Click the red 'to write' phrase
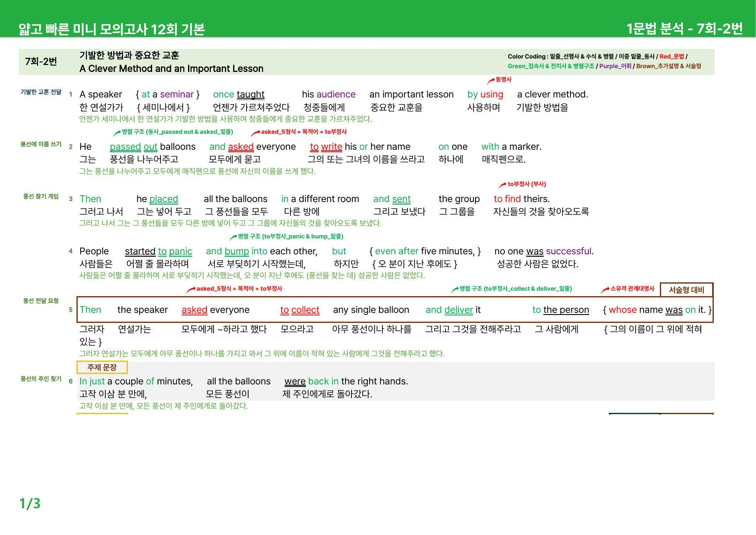Viewport: 756px width, 535px height. click(x=326, y=147)
